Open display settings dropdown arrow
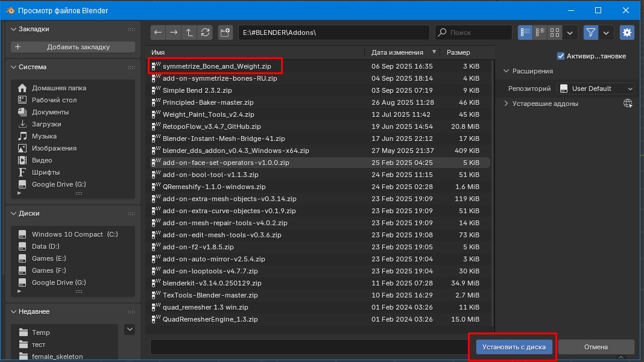Viewport: 644px width, 362px height. click(x=570, y=33)
